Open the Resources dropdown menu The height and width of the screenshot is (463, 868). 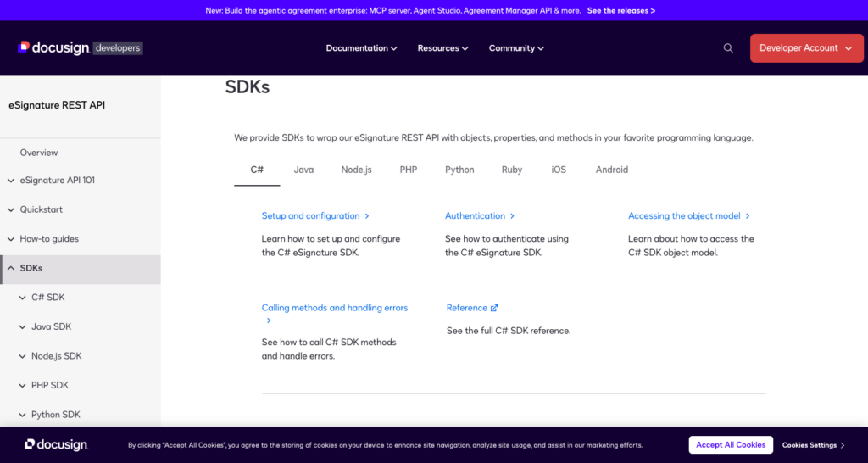pos(442,48)
